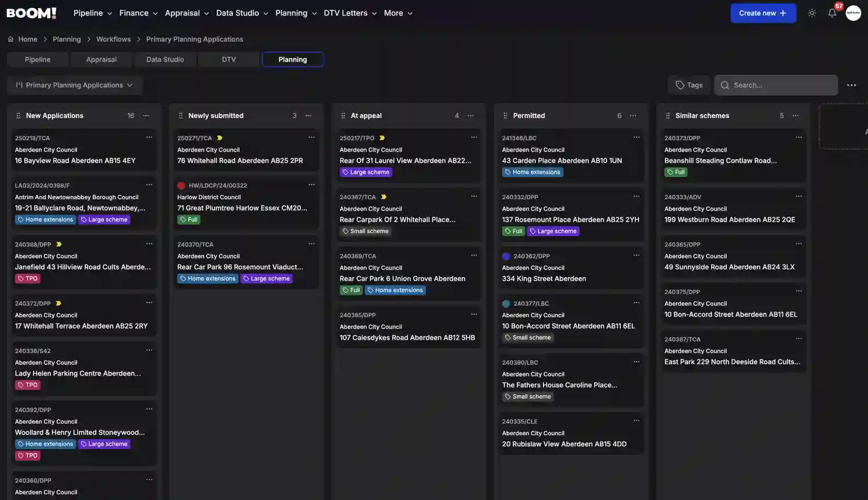Open options for card 250218/TCA
Viewport: 868px width, 500px height.
[149, 137]
